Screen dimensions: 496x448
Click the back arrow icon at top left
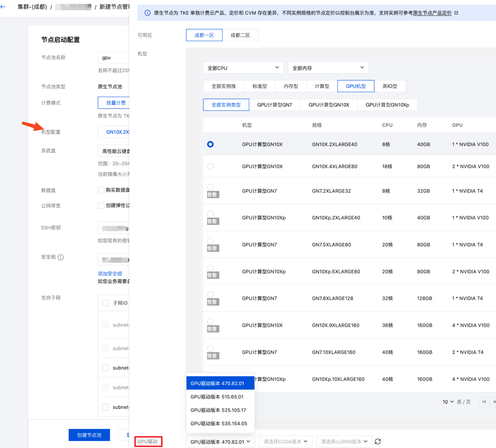[x=3, y=7]
